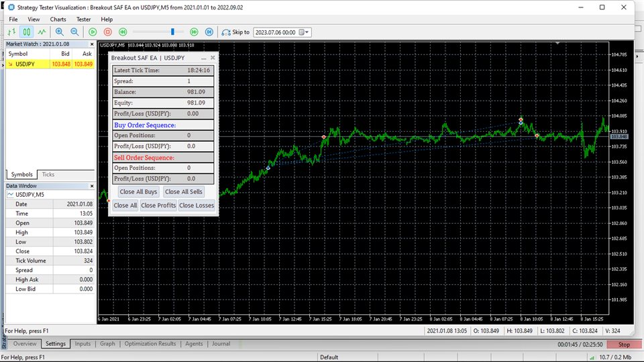Close the Market Watch panel

pyautogui.click(x=92, y=44)
